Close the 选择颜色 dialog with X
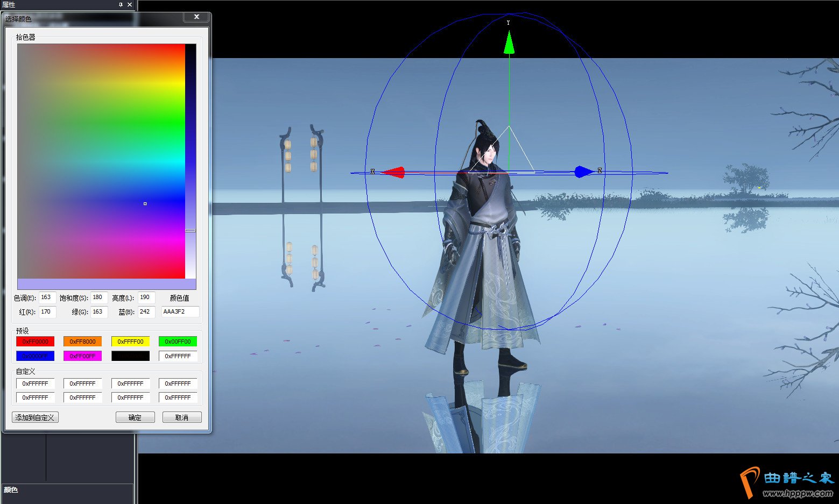The height and width of the screenshot is (504, 839). 196,17
